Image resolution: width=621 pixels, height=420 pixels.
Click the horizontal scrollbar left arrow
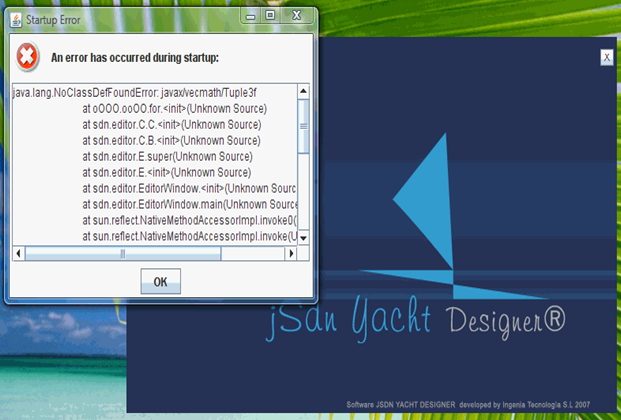(18, 254)
